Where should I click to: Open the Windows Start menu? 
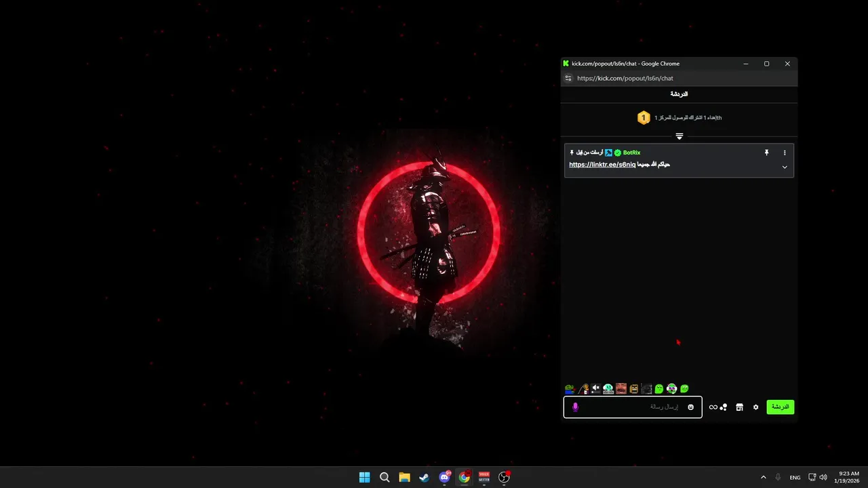coord(364,477)
